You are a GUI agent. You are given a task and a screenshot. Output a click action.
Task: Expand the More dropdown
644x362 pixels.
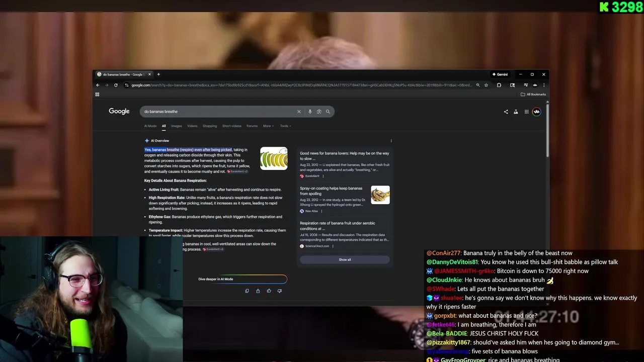tap(268, 126)
